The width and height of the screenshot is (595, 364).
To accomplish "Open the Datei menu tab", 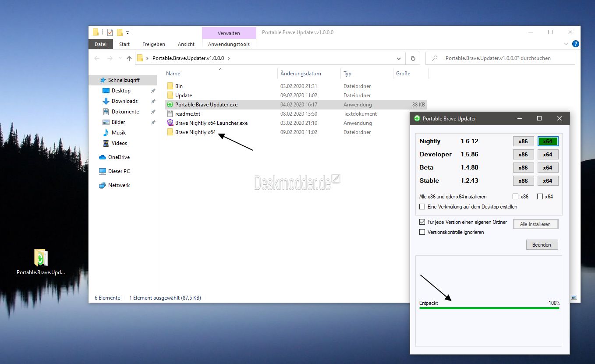I will coord(101,44).
